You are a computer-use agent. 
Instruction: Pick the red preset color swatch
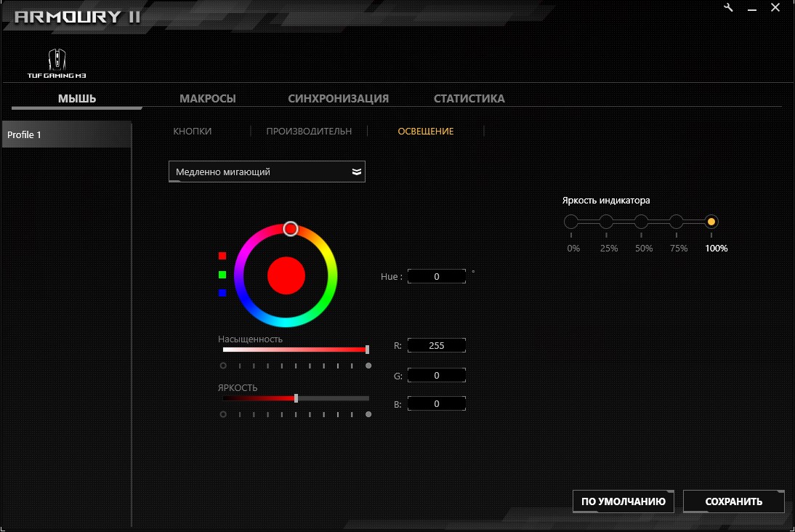click(x=222, y=256)
